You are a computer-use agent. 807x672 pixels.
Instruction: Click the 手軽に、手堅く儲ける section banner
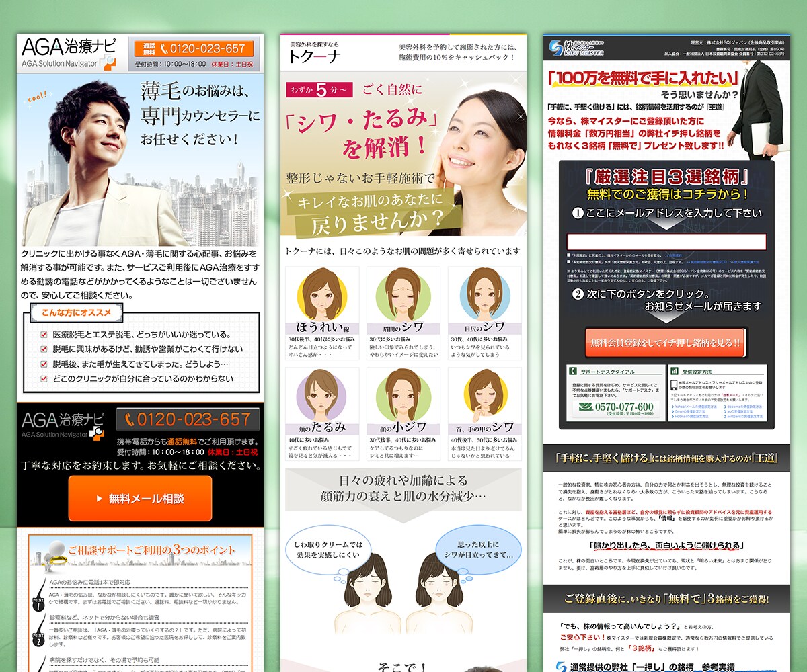coord(666,459)
